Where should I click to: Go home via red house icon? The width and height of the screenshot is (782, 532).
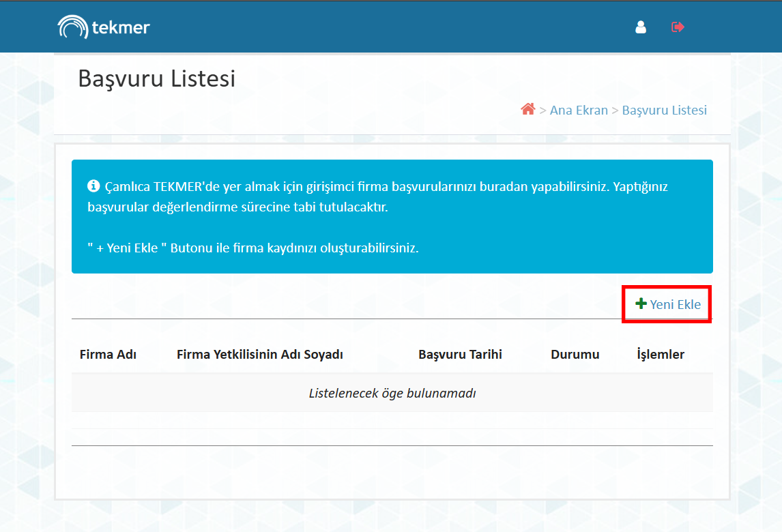click(527, 109)
